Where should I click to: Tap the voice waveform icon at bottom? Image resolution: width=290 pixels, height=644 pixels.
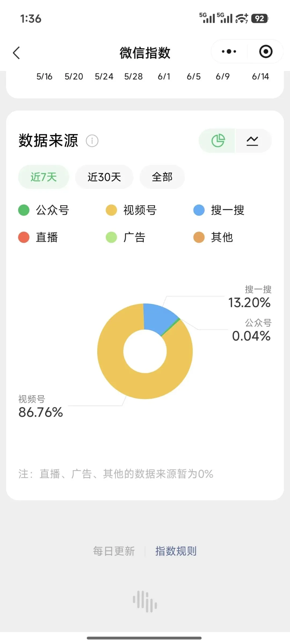point(145,601)
